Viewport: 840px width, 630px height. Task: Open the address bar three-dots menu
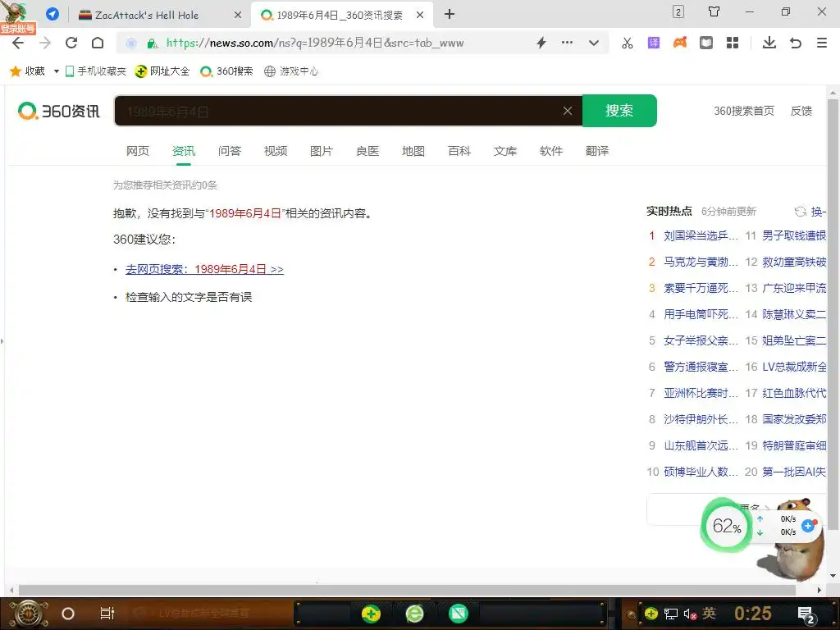[567, 43]
